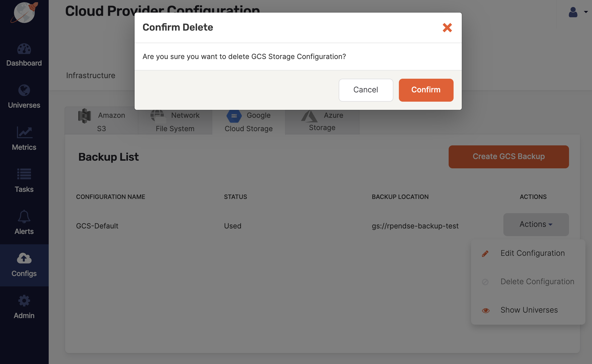Click the edit pencil icon for configuration
Image resolution: width=592 pixels, height=364 pixels.
(x=485, y=253)
